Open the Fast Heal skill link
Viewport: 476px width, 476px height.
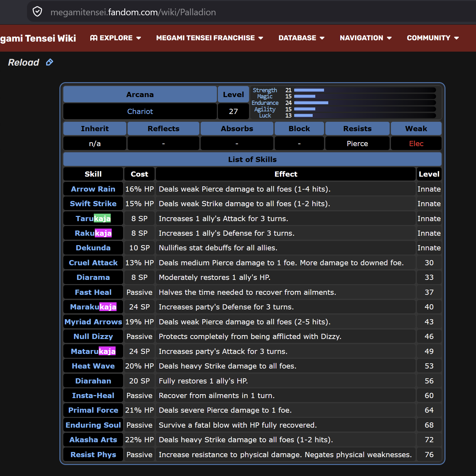pos(93,292)
